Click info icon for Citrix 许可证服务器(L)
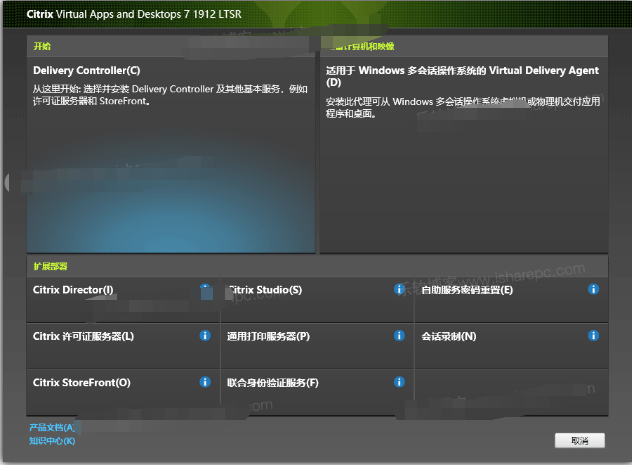Image resolution: width=632 pixels, height=465 pixels. coord(205,335)
